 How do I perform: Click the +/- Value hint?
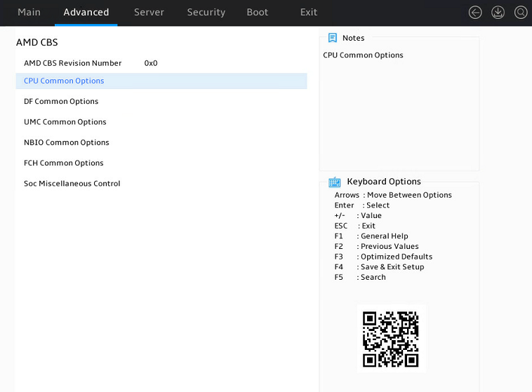pos(358,216)
